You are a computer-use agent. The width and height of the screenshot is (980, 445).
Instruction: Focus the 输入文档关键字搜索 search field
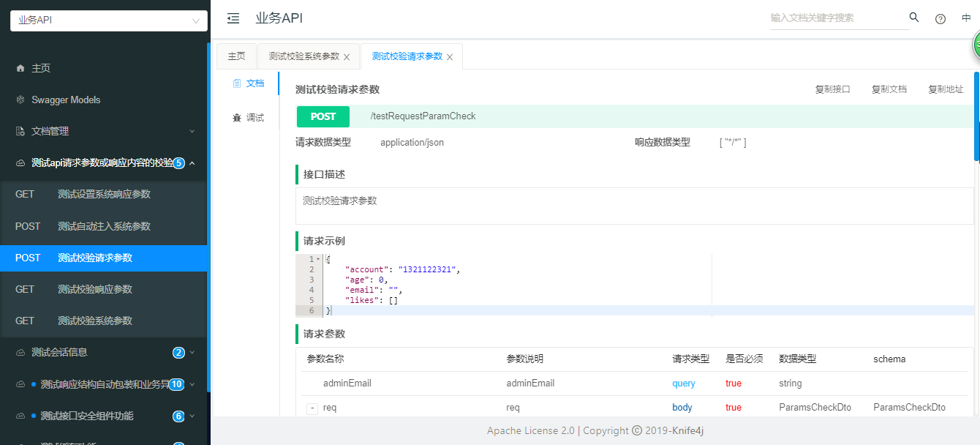(839, 18)
